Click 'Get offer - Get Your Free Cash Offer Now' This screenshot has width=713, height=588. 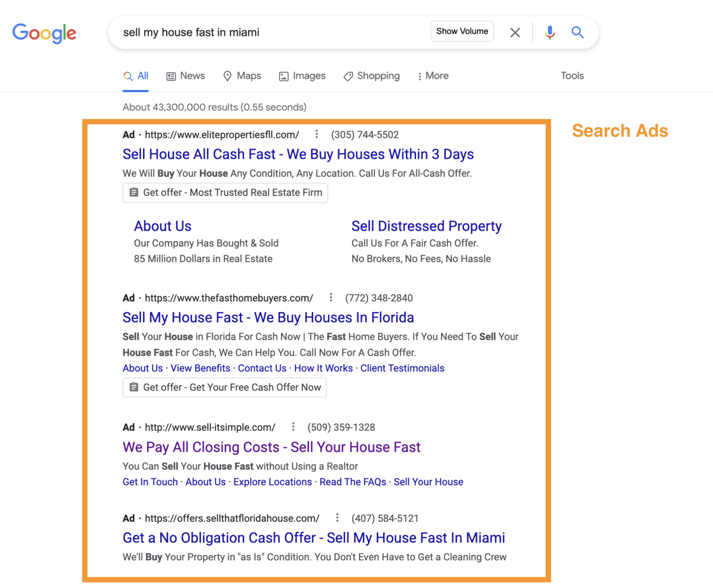pyautogui.click(x=225, y=387)
